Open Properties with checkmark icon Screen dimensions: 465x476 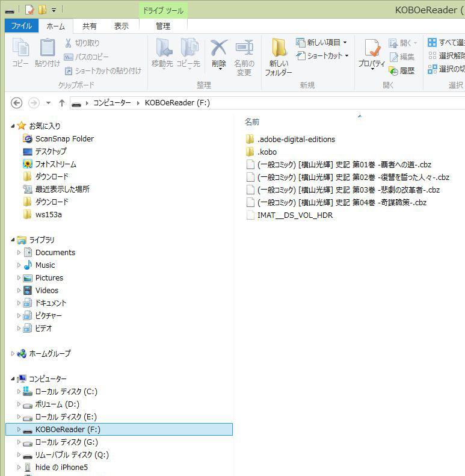pos(372,48)
